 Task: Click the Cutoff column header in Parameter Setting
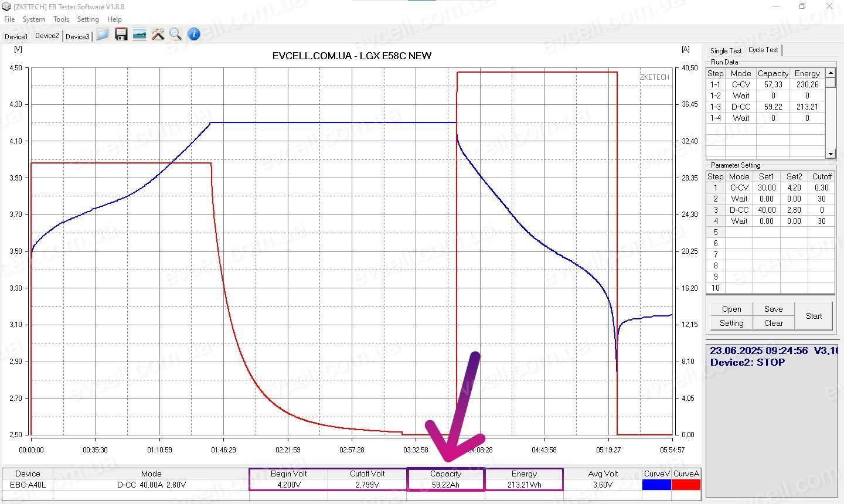(x=822, y=176)
